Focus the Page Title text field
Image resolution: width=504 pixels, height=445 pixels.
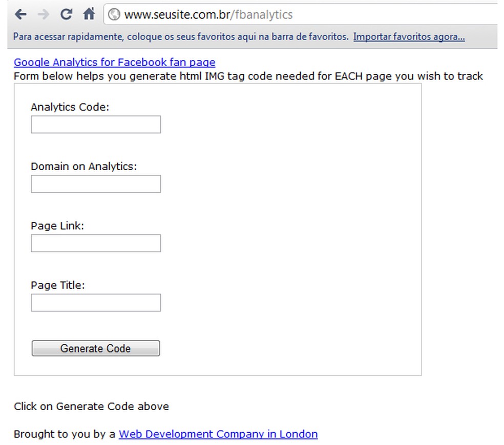tap(95, 302)
